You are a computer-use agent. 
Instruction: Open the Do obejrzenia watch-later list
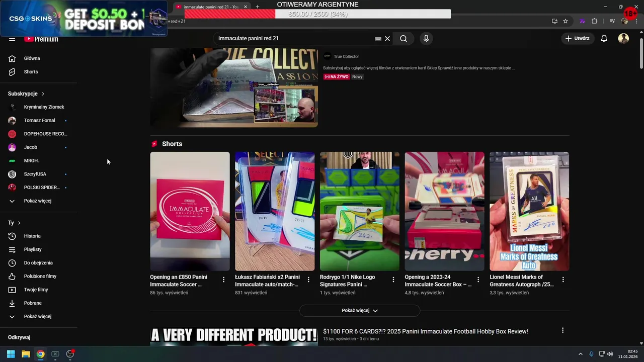(x=38, y=263)
